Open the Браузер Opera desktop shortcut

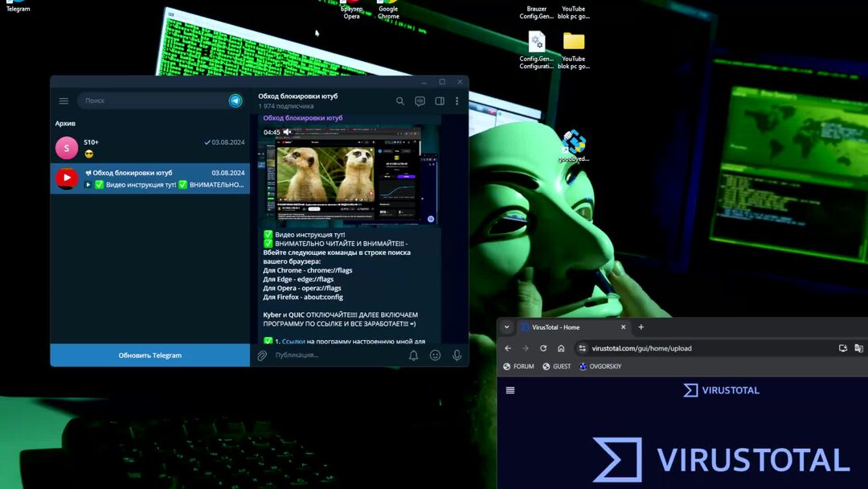[x=351, y=10]
